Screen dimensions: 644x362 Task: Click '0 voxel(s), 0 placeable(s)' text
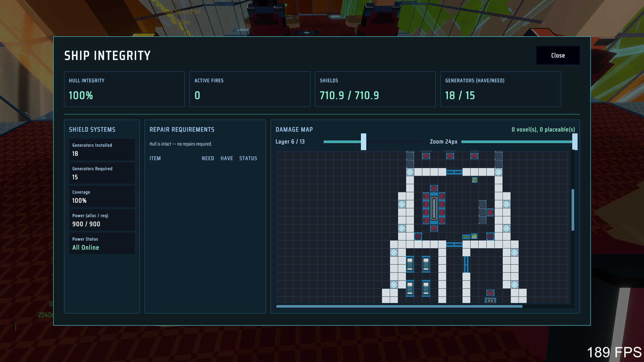(x=543, y=130)
